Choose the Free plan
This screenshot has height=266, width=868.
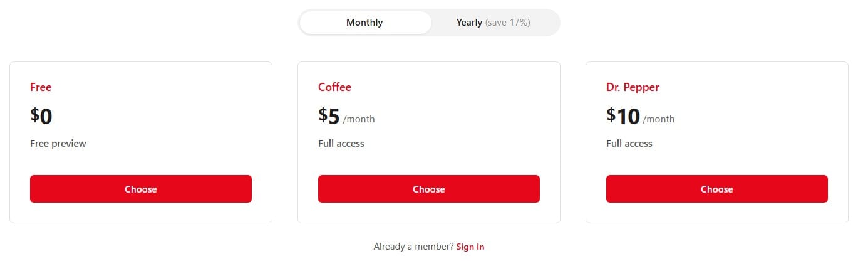coord(141,189)
